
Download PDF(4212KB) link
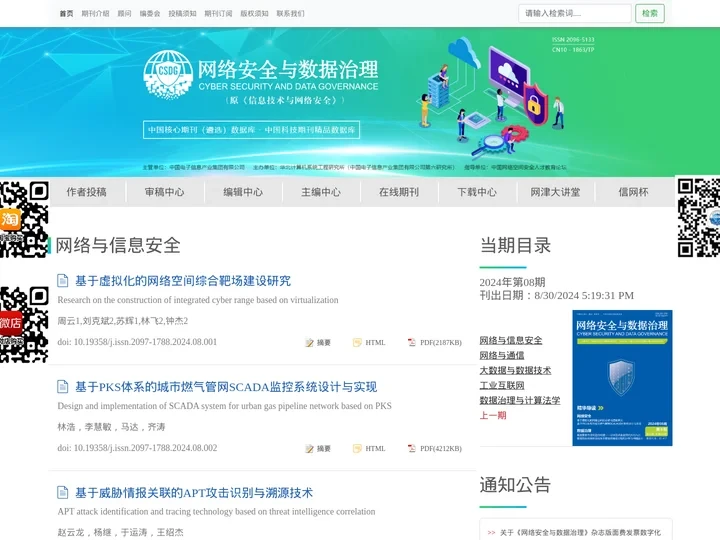[441, 449]
